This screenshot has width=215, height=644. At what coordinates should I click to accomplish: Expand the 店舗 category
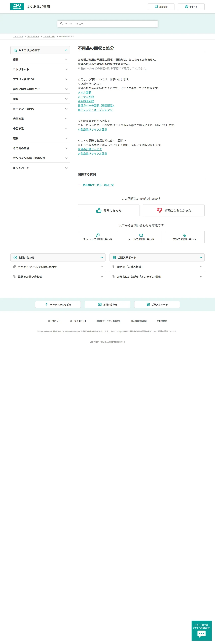click(40, 60)
